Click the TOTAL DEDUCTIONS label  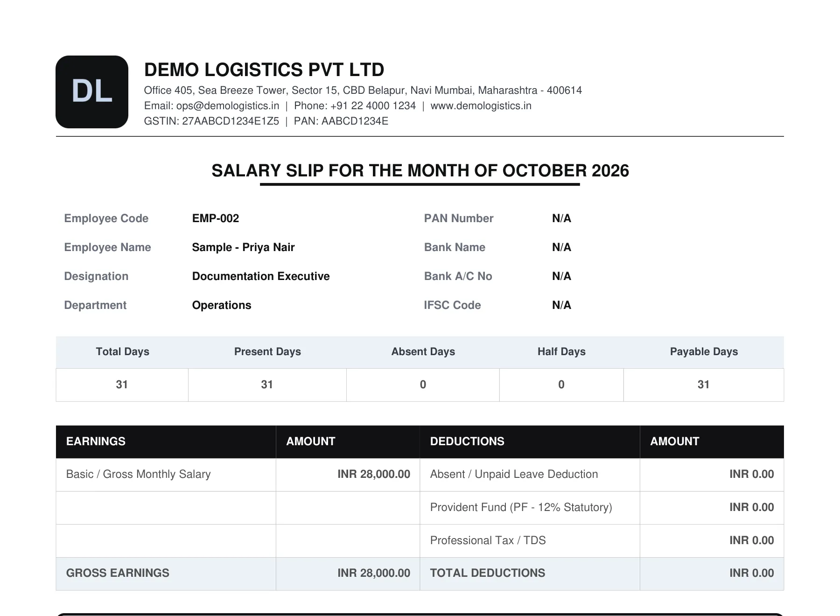pos(488,574)
